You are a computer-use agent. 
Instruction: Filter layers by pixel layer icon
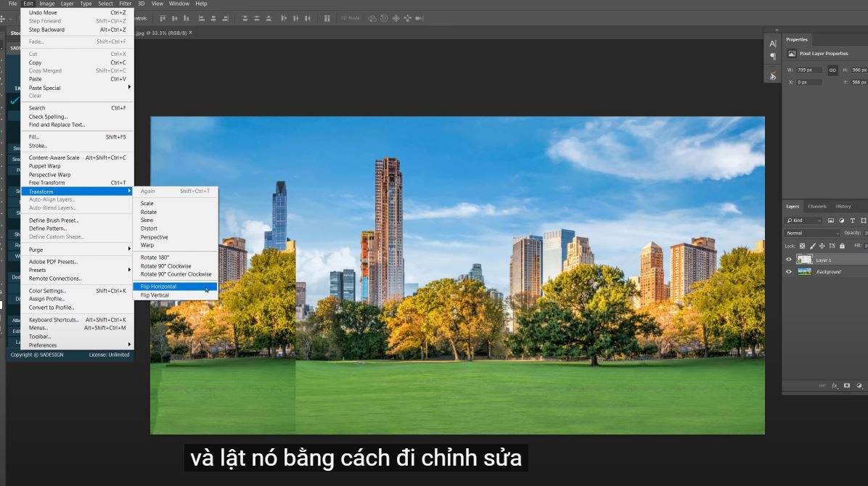point(831,221)
